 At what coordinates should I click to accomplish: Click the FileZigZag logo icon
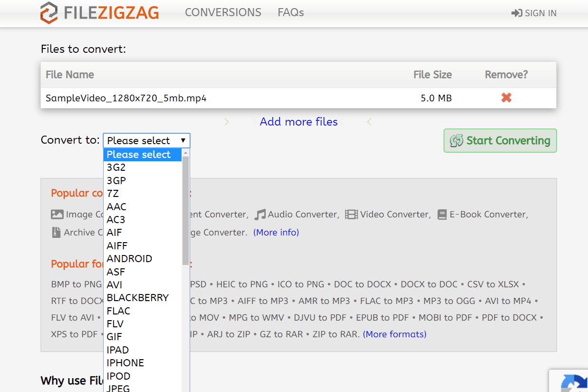click(x=49, y=13)
